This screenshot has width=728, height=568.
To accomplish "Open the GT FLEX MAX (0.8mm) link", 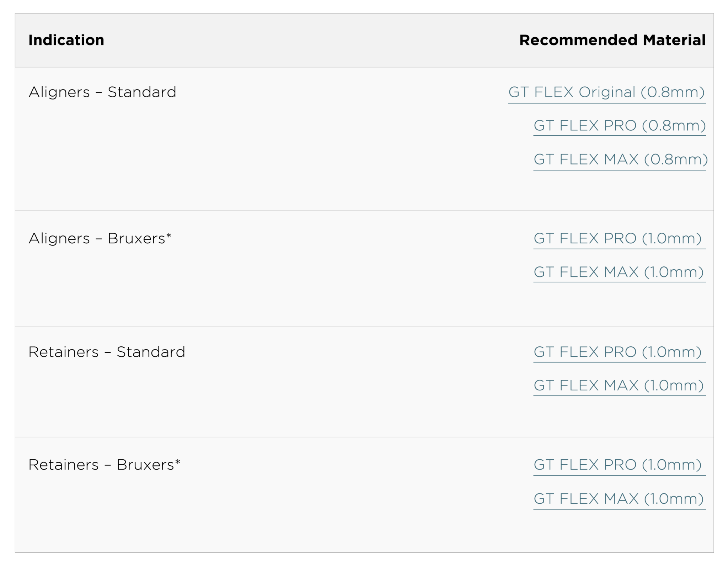I will [621, 159].
